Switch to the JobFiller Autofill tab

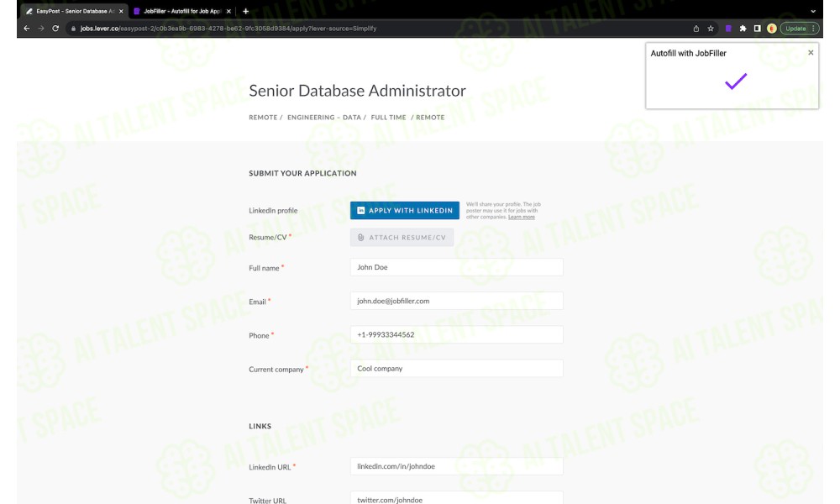182,11
